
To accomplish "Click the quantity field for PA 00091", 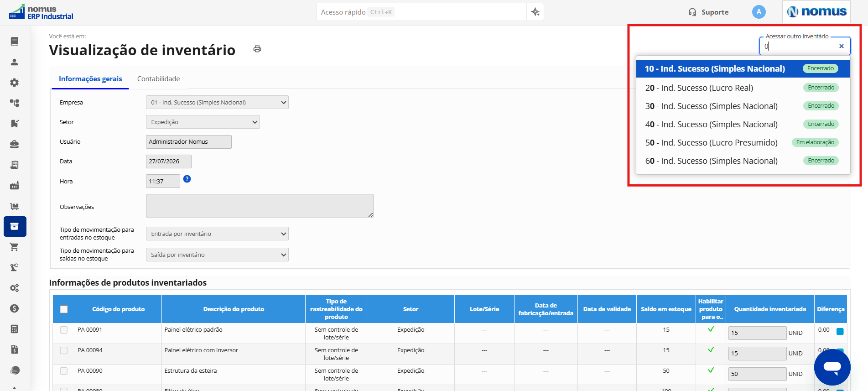I will (x=757, y=333).
